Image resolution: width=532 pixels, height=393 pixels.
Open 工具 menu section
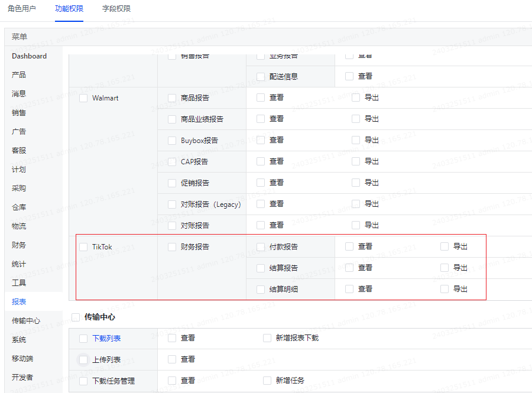tap(19, 283)
